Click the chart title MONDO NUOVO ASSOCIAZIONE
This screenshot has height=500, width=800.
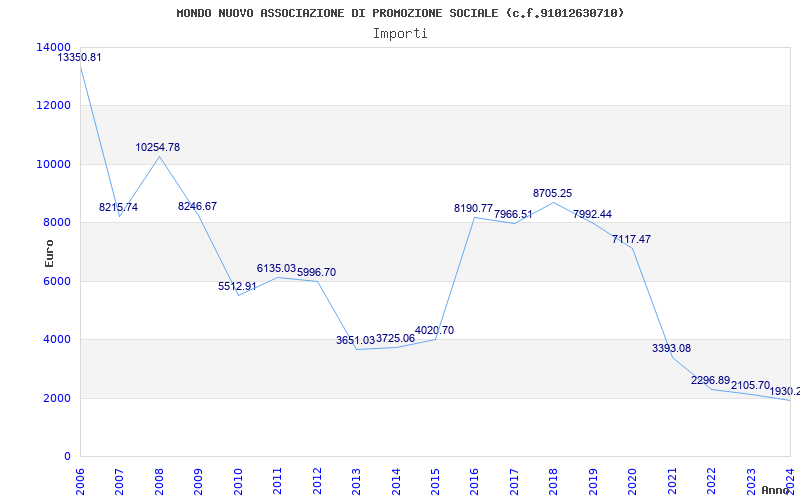(400, 13)
